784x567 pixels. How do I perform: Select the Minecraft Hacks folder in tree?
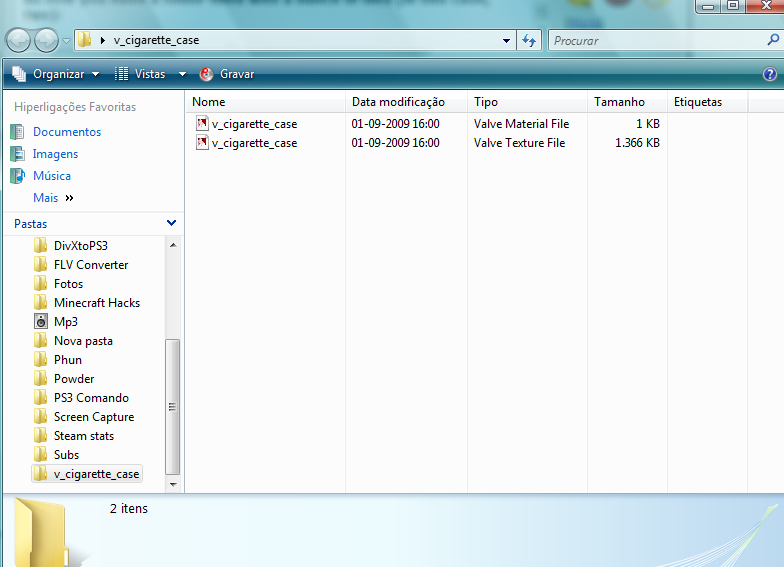coord(97,302)
